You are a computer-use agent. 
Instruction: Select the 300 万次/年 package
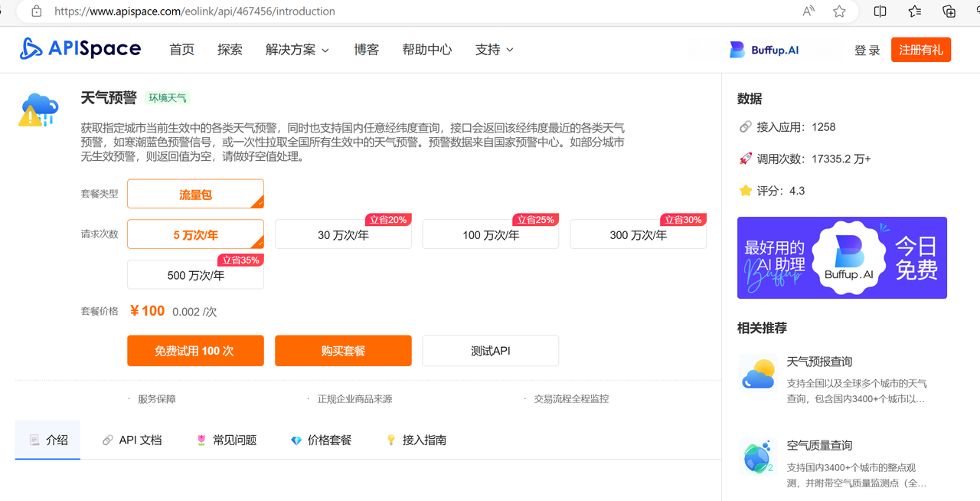638,234
